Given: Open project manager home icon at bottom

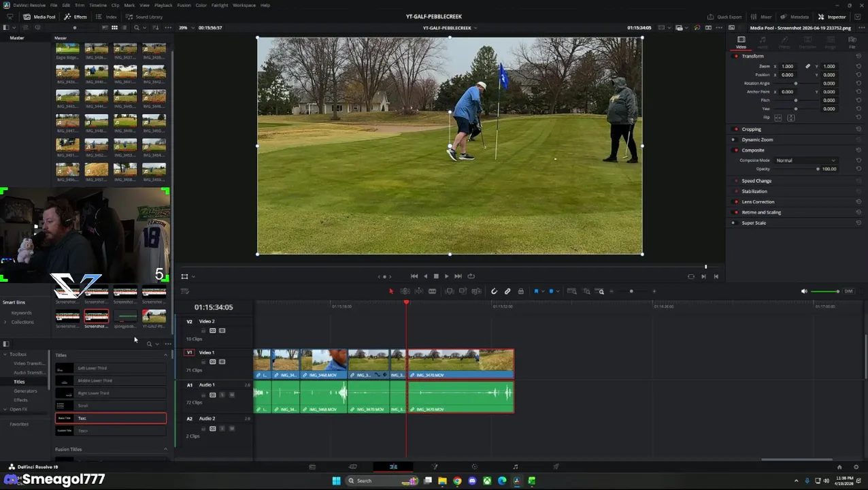Looking at the screenshot, I should coord(839,467).
